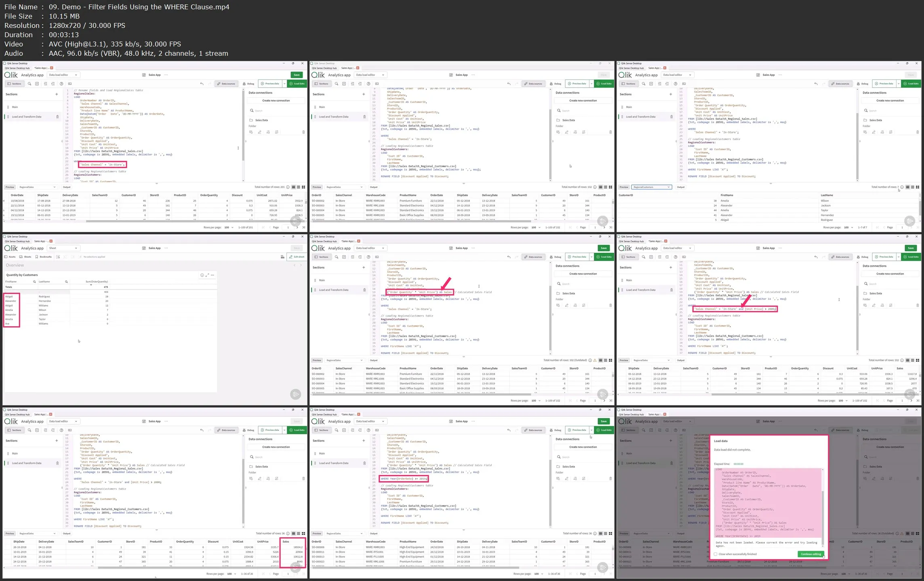Click the smart search selections icon
Viewport: 924px width, 581px height.
(58, 257)
